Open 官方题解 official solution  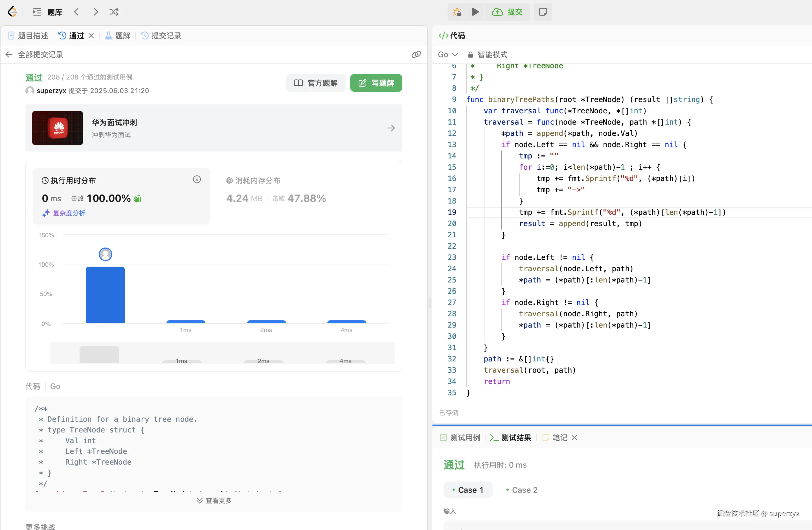pyautogui.click(x=316, y=83)
